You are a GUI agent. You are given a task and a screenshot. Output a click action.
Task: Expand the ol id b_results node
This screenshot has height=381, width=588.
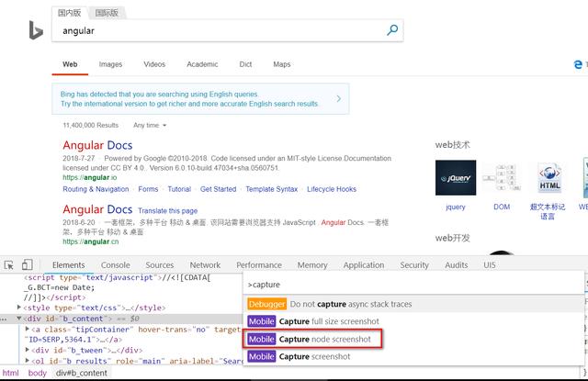point(27,361)
